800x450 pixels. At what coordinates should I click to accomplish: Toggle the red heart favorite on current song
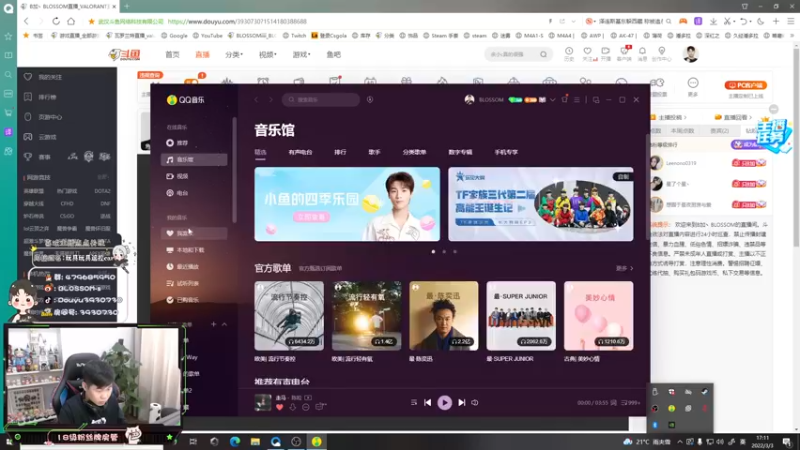coord(280,407)
